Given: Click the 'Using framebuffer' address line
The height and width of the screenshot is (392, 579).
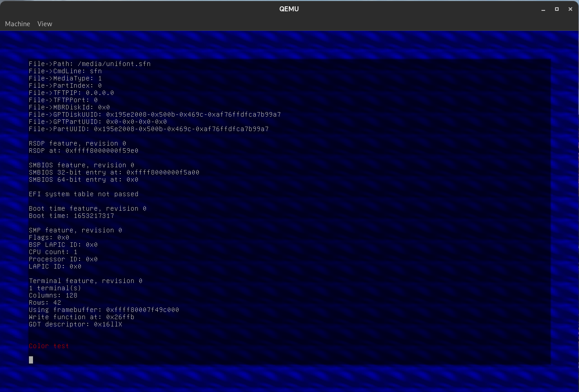Looking at the screenshot, I should pyautogui.click(x=104, y=310).
